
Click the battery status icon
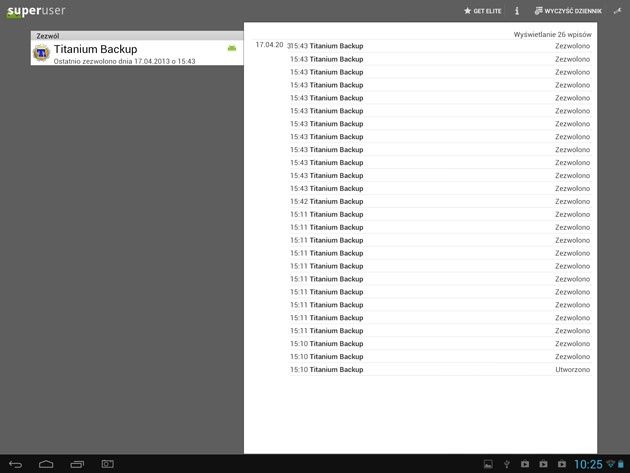(621, 464)
